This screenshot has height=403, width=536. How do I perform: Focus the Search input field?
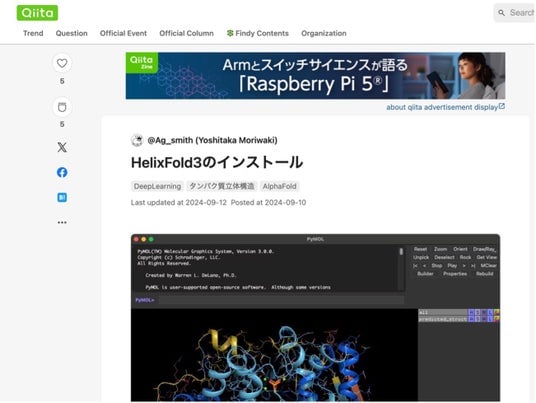tap(514, 13)
